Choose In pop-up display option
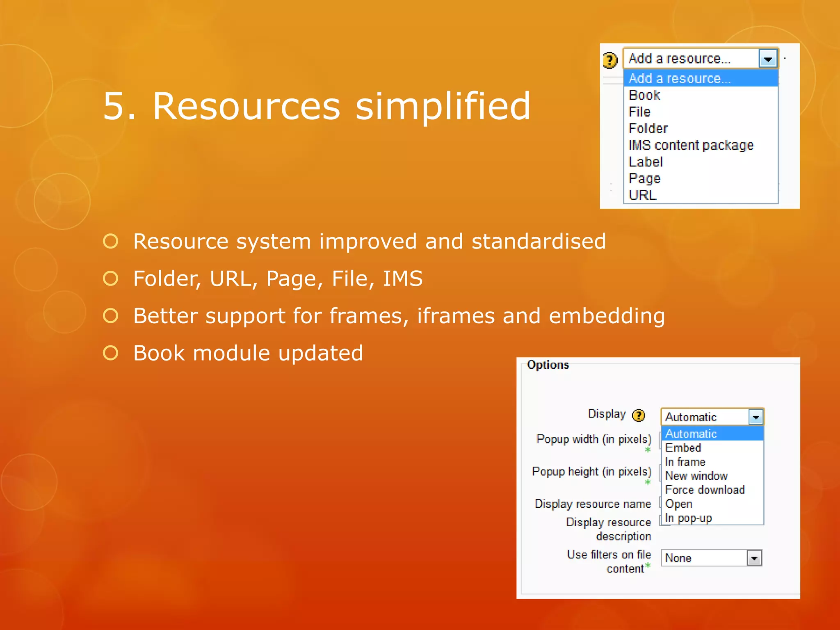The width and height of the screenshot is (840, 630). [x=712, y=518]
